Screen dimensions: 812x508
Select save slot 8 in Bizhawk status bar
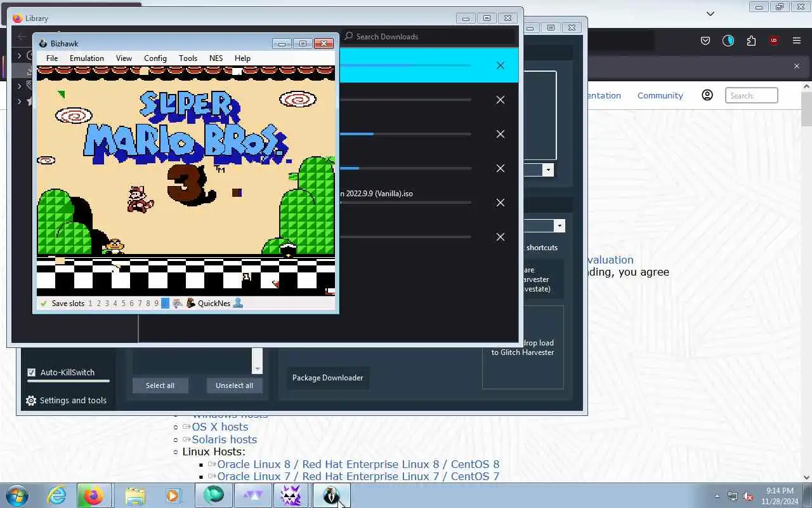tap(148, 304)
